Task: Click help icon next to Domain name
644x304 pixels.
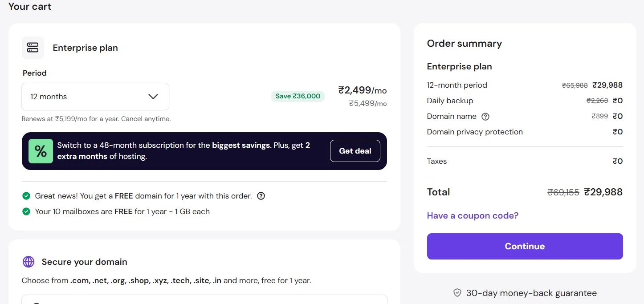Action: 485,117
